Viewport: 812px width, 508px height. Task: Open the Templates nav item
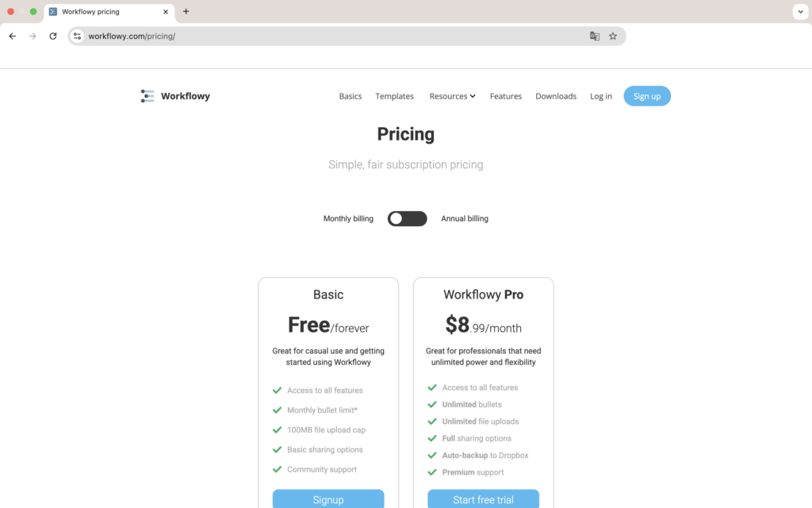(x=394, y=96)
